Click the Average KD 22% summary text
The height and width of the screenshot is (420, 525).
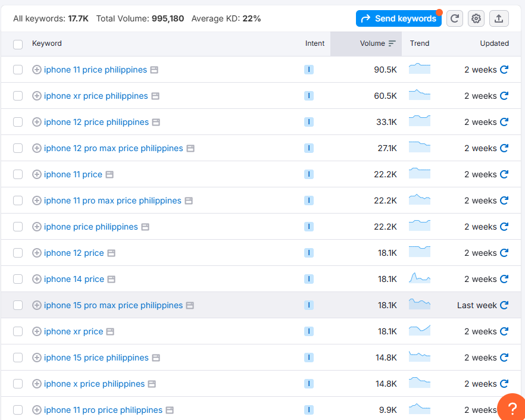226,19
